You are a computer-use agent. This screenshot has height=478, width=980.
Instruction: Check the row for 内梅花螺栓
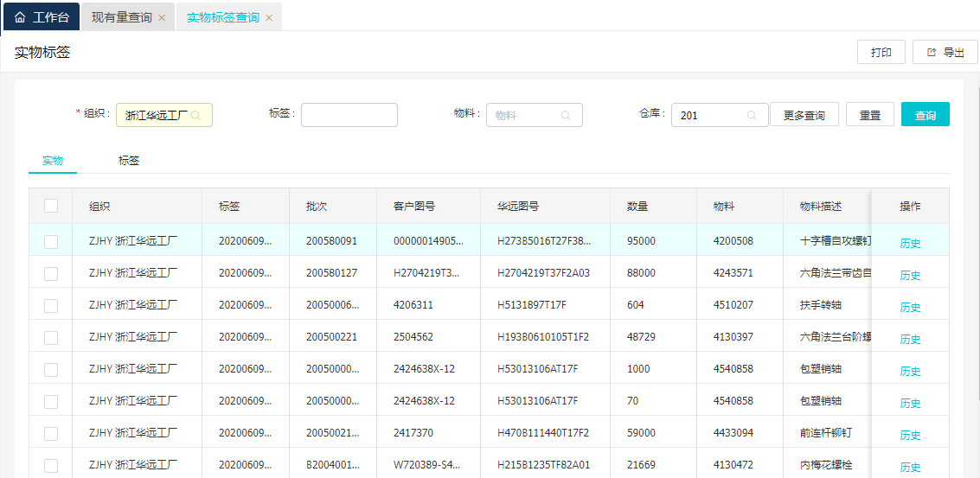(x=51, y=466)
